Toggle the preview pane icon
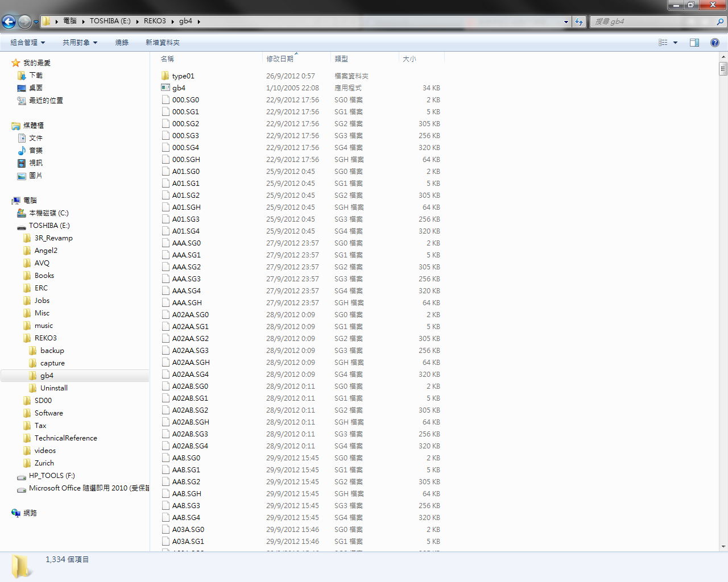728x582 pixels. coord(694,43)
